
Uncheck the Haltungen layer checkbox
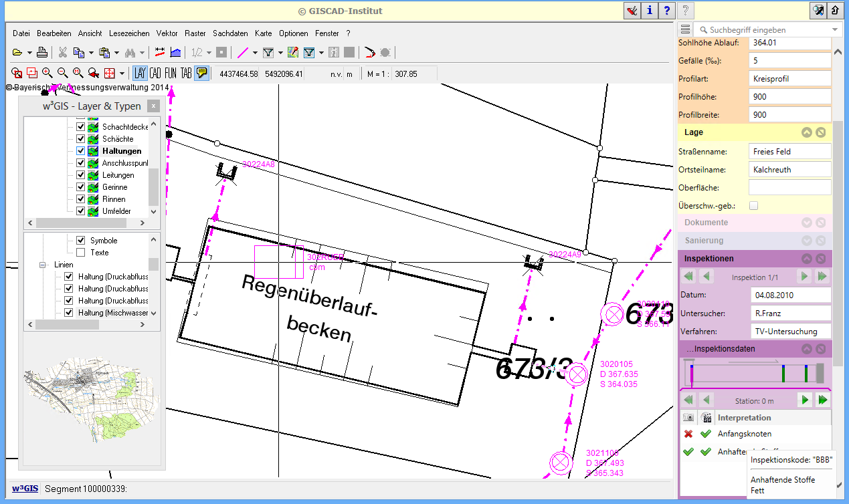coord(81,151)
